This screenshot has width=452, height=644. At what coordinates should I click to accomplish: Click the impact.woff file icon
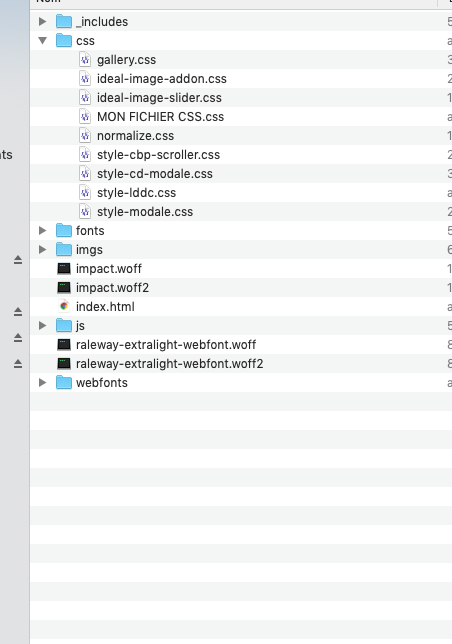[x=64, y=269]
